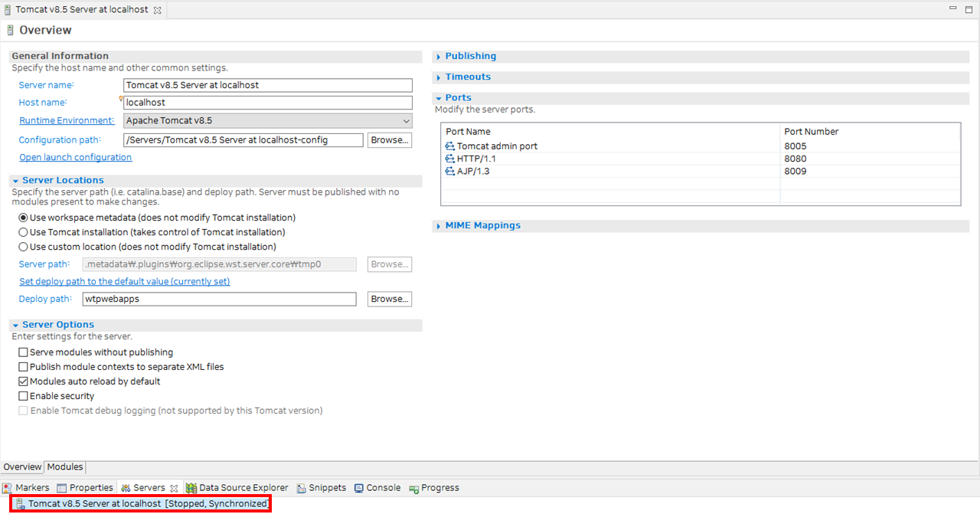Click Open launch configuration link
Viewport: 980px width, 524px height.
[75, 158]
